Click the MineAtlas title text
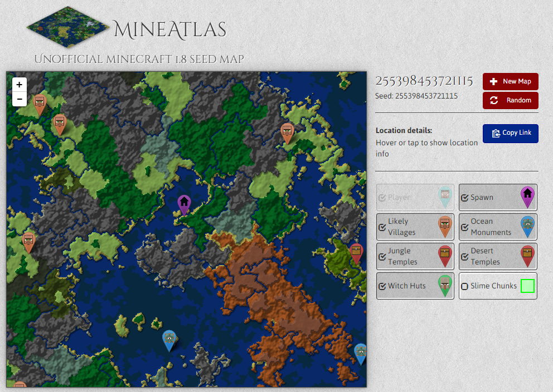This screenshot has height=392, width=553. 169,30
